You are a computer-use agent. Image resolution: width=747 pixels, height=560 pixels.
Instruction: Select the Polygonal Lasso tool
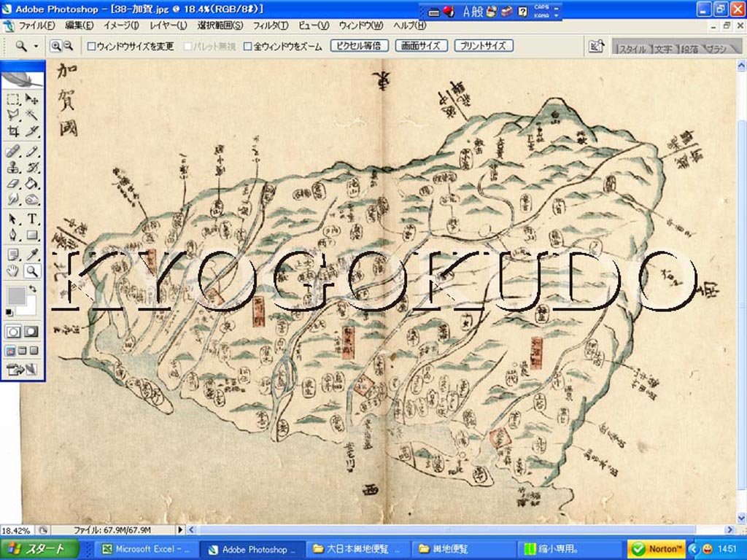pos(13,114)
